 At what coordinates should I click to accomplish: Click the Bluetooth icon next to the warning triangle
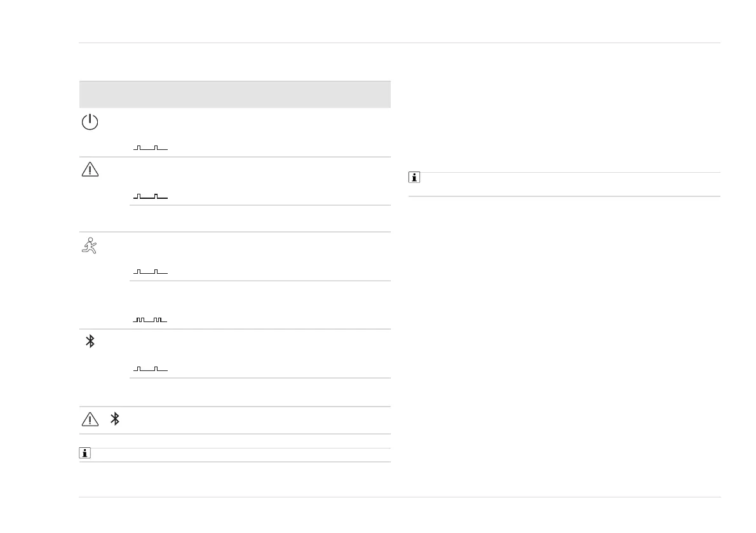(x=115, y=419)
